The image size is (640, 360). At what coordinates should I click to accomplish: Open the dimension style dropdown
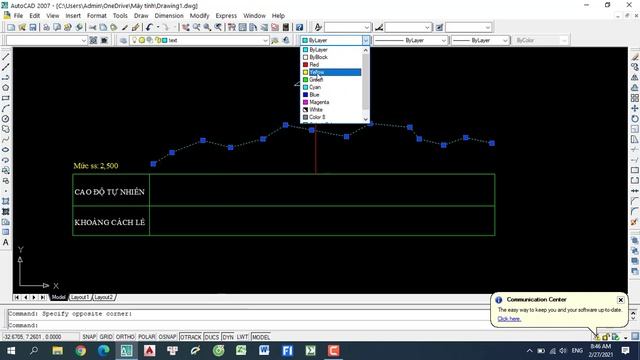tap(427, 27)
